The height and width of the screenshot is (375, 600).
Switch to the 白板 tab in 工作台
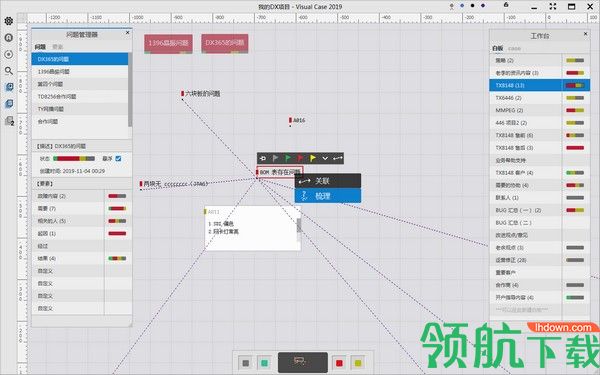coord(497,49)
